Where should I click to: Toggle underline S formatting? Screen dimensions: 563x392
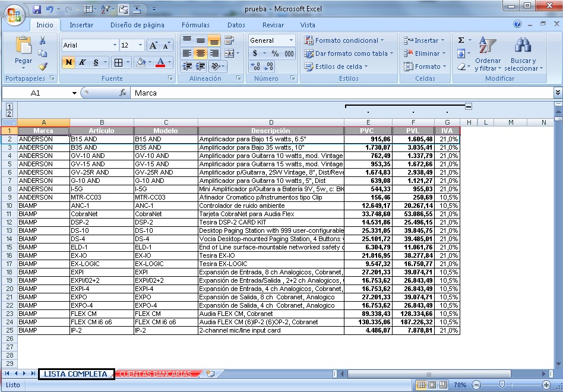tap(96, 62)
